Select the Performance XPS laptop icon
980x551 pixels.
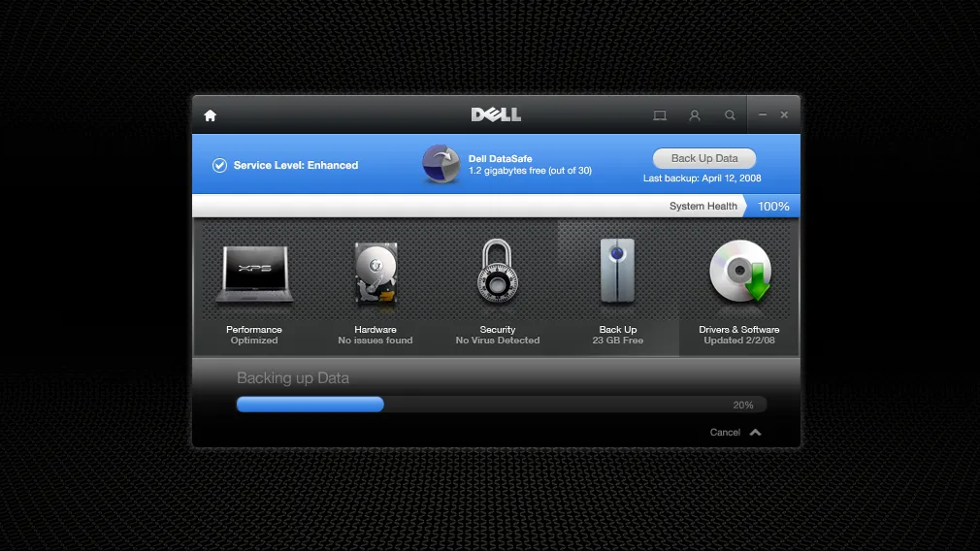pos(254,274)
